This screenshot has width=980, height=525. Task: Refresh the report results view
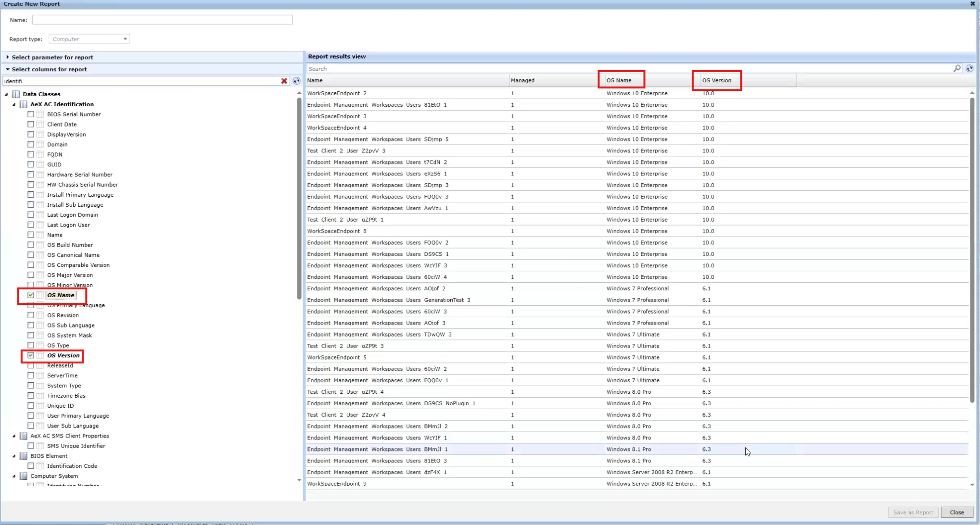[969, 69]
